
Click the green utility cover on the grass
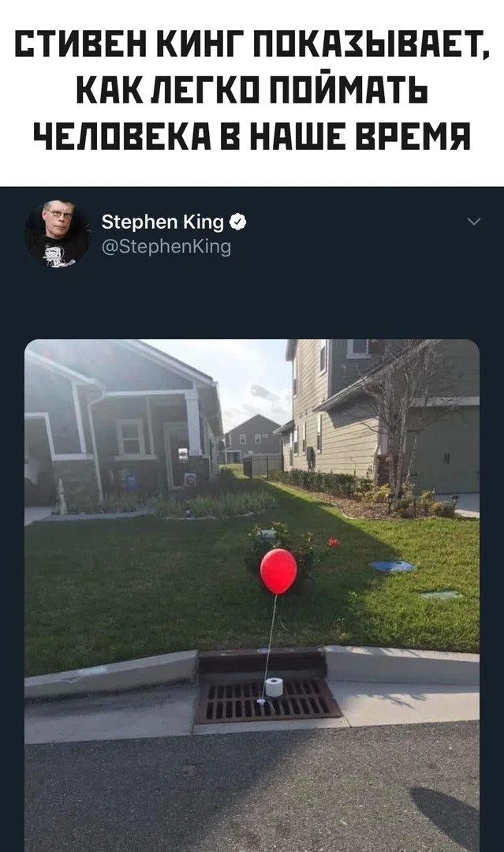pyautogui.click(x=440, y=595)
